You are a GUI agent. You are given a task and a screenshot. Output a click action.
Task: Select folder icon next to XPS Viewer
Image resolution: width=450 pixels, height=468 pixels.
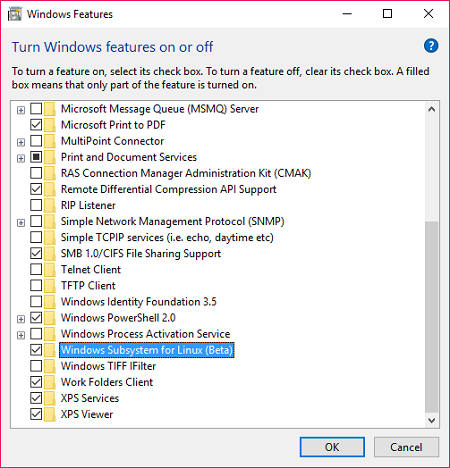point(50,414)
